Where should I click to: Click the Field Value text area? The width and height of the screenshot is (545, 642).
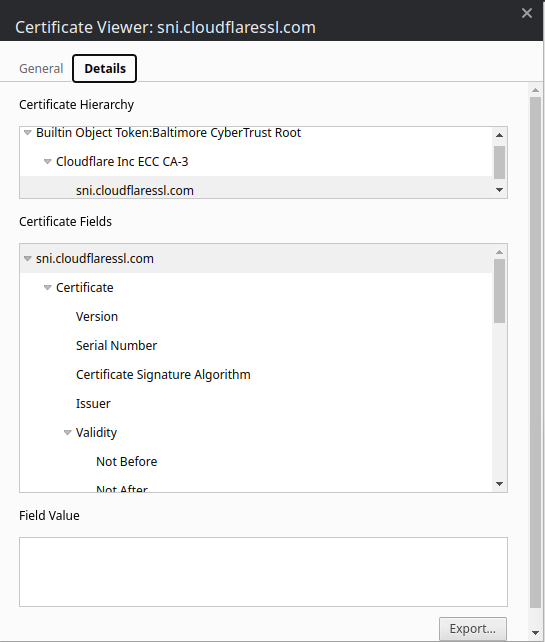tap(263, 572)
